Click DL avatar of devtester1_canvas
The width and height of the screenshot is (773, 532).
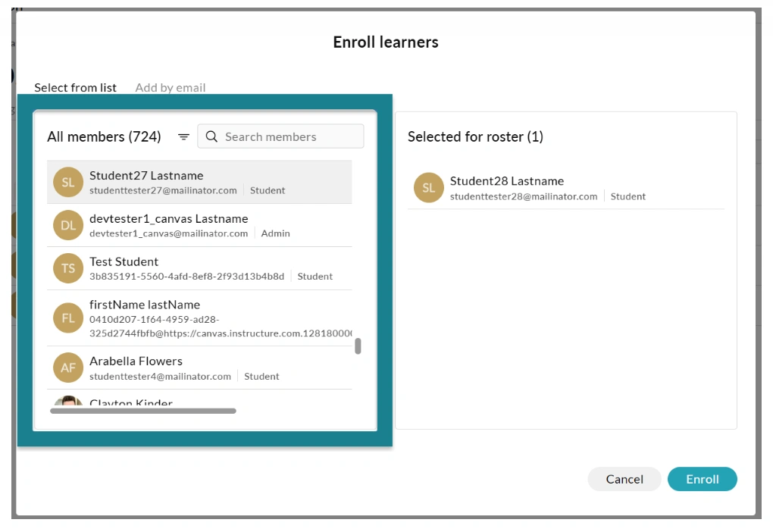click(68, 225)
